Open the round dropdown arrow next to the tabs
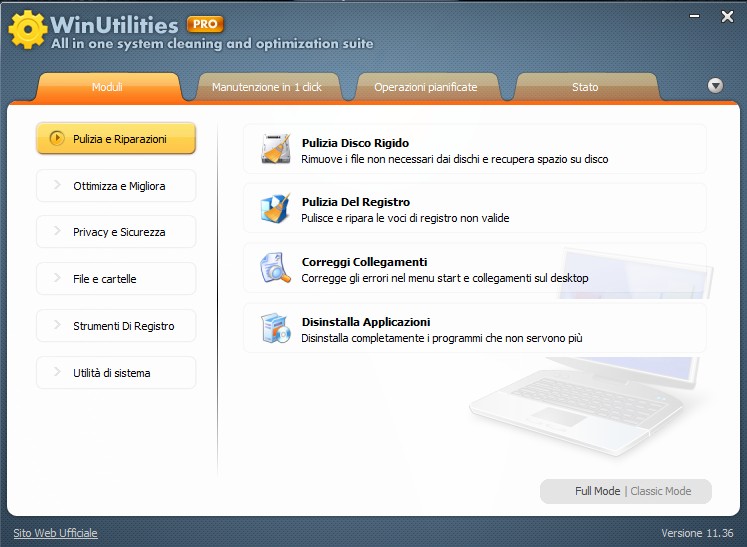 coord(715,86)
